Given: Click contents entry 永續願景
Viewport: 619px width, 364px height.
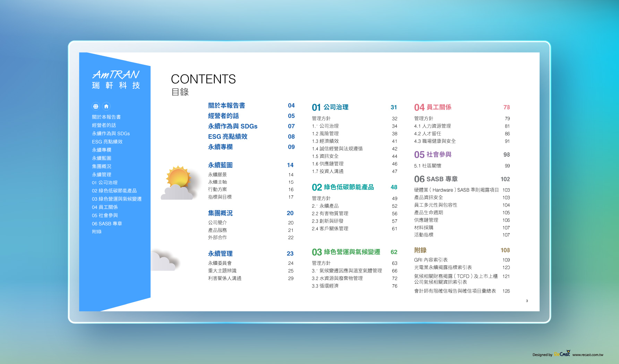Looking at the screenshot, I should point(217,175).
